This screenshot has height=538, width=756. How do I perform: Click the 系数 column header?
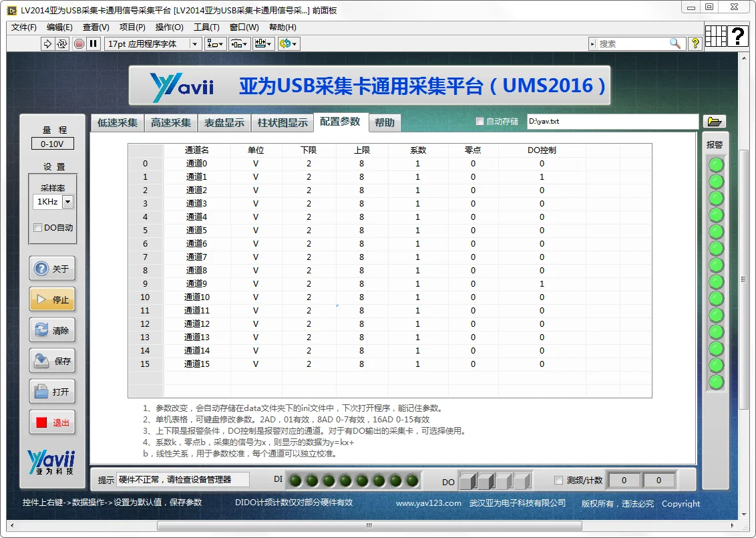tap(417, 150)
